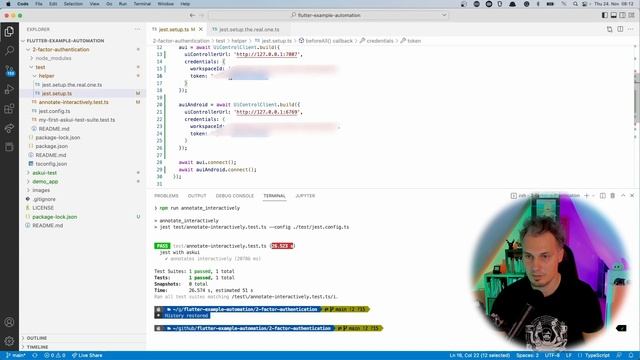Switch to the PROBLEMS panel tab
Screen dimensions: 640x360
pos(166,196)
